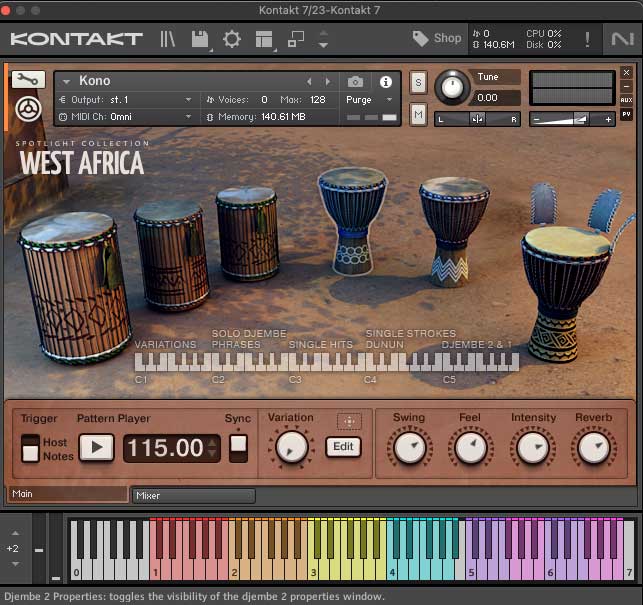The width and height of the screenshot is (643, 605).
Task: Open the Kontakt library browser icon
Action: point(167,39)
